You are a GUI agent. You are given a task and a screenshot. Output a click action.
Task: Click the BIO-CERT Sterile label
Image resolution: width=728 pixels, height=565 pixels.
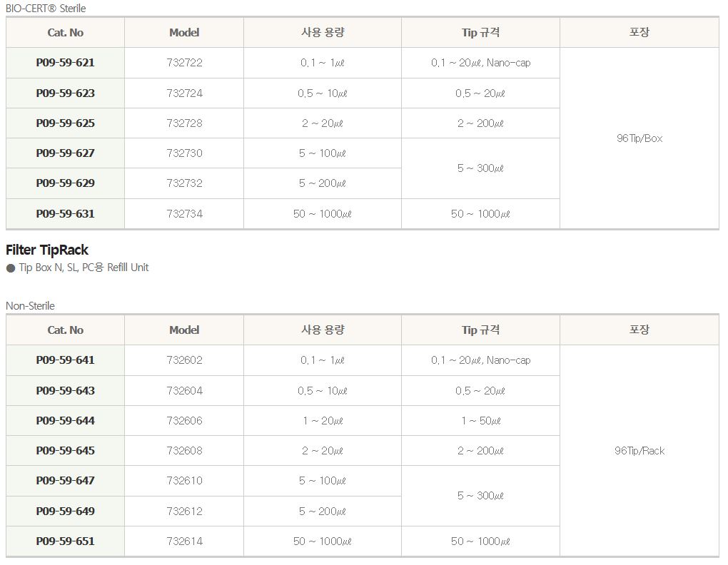pos(46,8)
